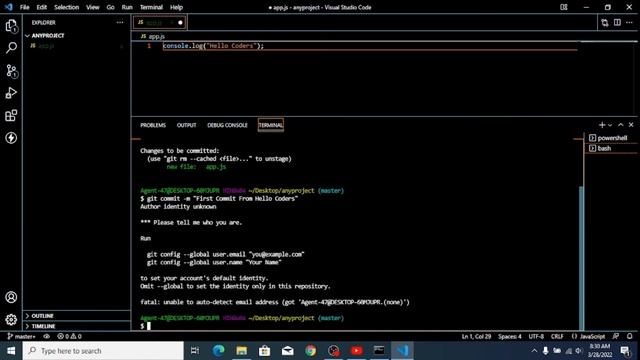Open the Terminal menu
The height and width of the screenshot is (360, 640).
(x=151, y=7)
